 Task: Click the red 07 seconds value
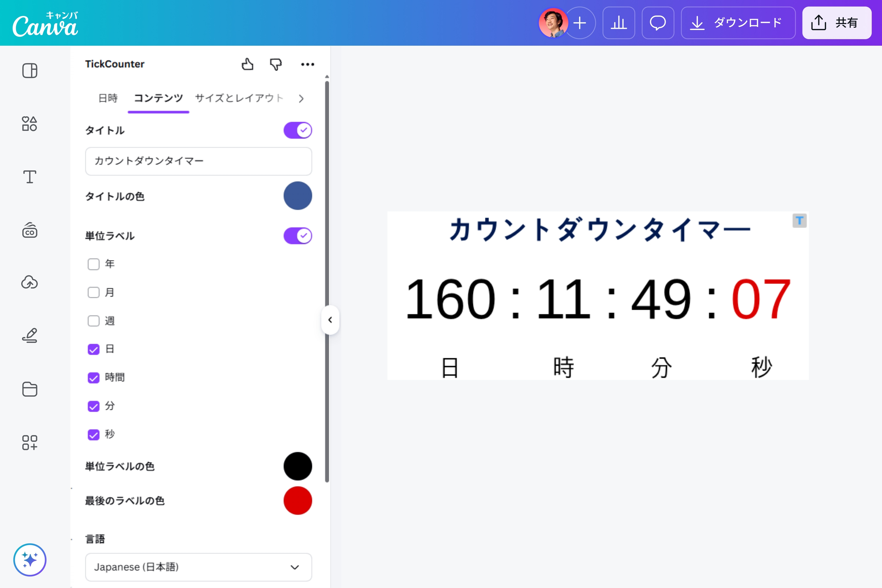(761, 299)
